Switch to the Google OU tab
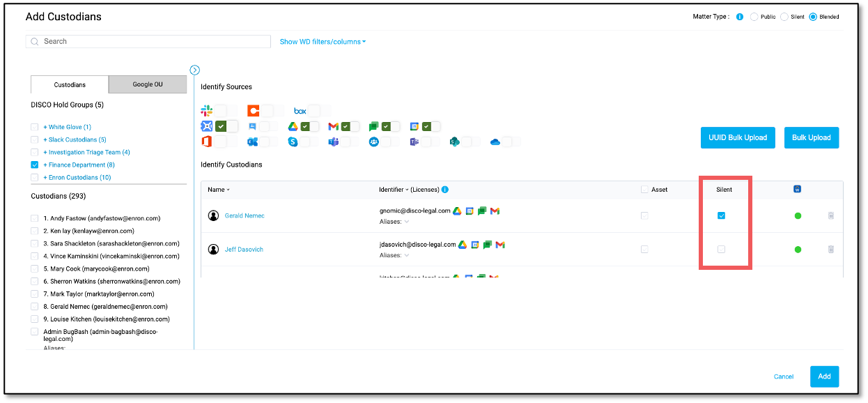Image resolution: width=868 pixels, height=403 pixels. pyautogui.click(x=148, y=84)
